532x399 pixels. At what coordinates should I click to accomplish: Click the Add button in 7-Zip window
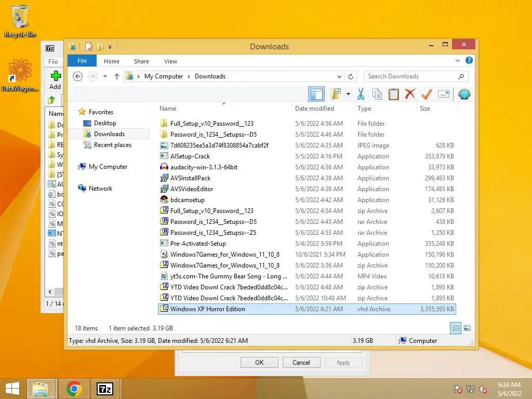point(55,80)
